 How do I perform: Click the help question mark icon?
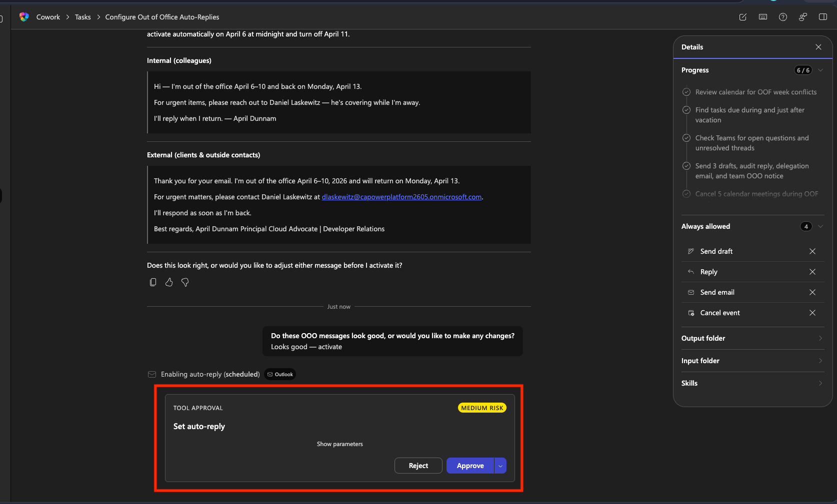(x=783, y=17)
